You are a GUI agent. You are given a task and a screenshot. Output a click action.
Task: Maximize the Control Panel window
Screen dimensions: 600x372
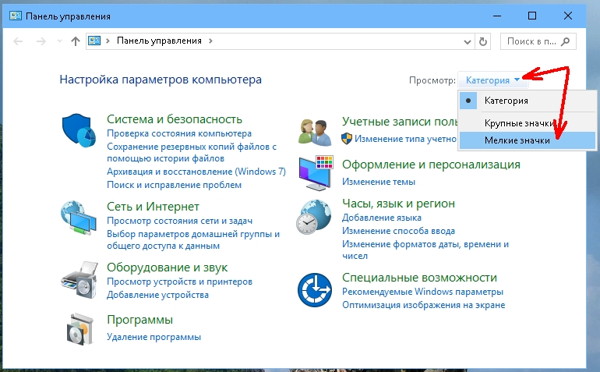point(532,16)
